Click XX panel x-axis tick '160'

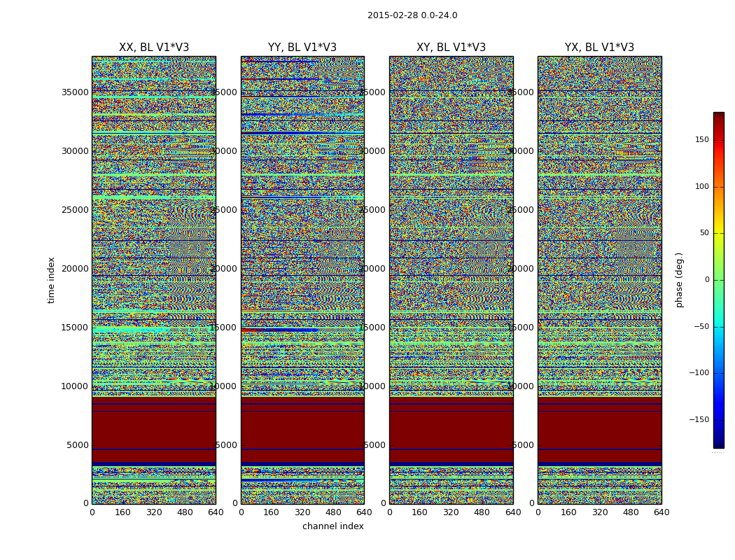tap(122, 512)
